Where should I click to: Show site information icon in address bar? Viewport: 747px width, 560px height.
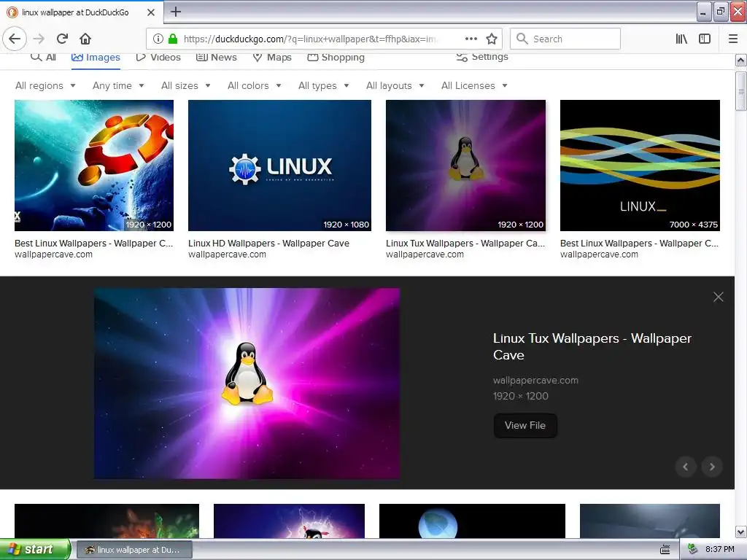pos(158,39)
